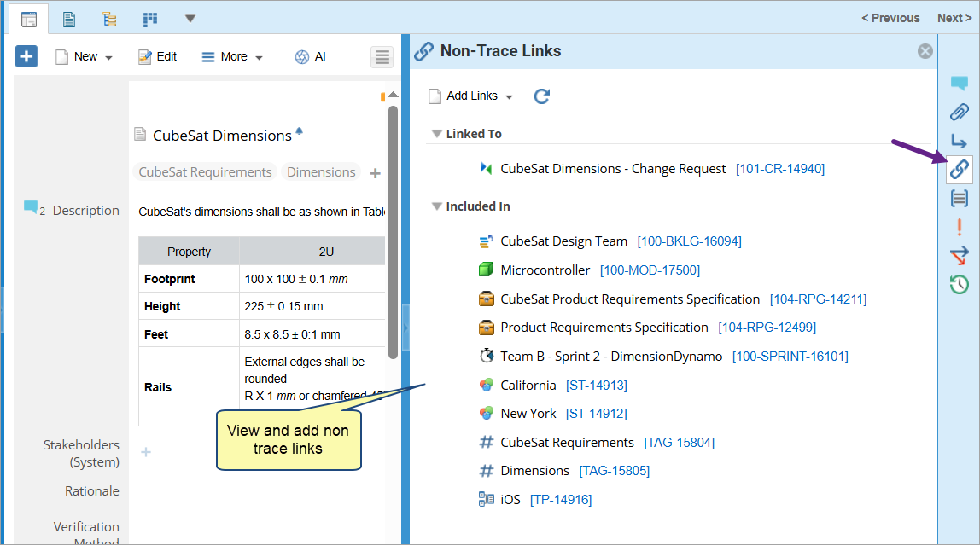Click the chain-link non-trace links sidebar icon
This screenshot has width=980, height=545.
pyautogui.click(x=960, y=169)
